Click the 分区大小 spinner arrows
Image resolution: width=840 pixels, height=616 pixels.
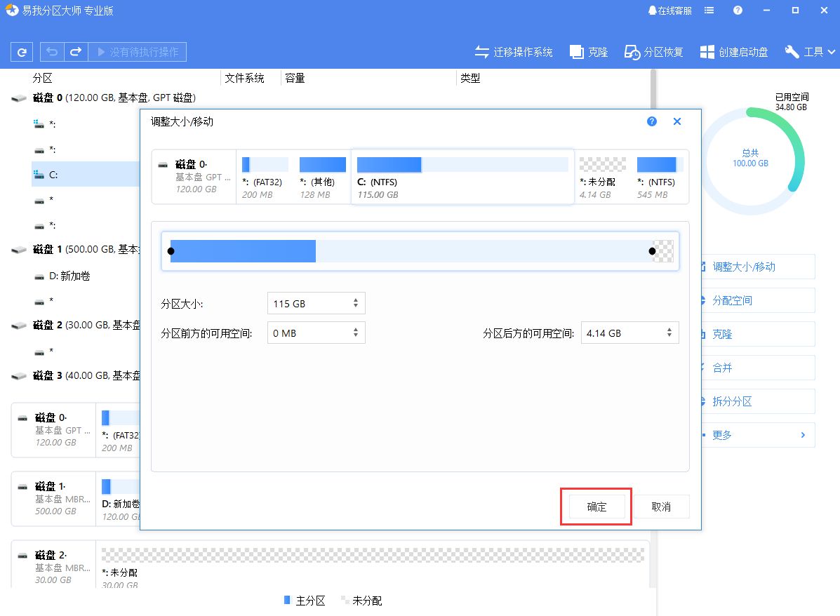356,303
